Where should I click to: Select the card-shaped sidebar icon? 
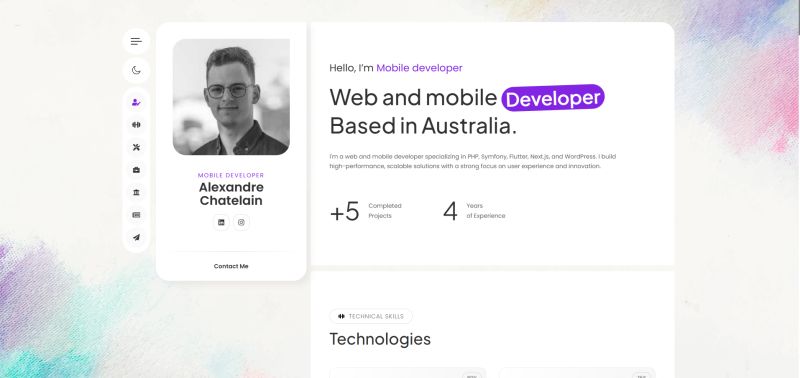pos(136,215)
